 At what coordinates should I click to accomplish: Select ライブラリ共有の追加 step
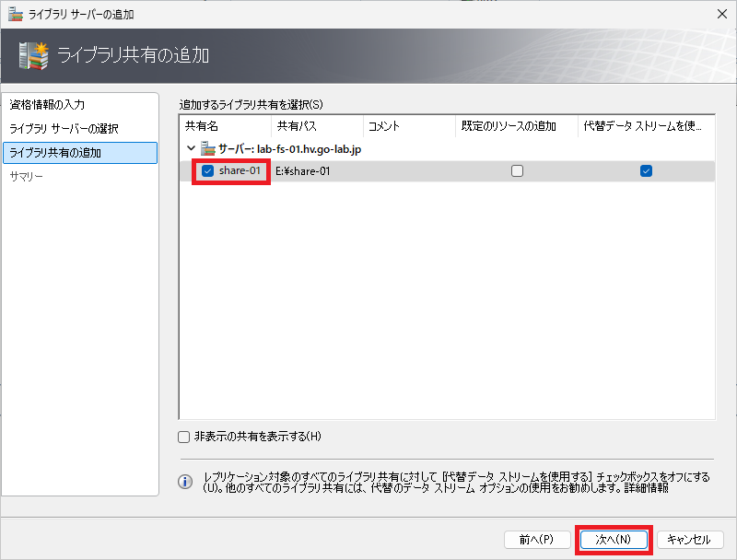[x=80, y=153]
